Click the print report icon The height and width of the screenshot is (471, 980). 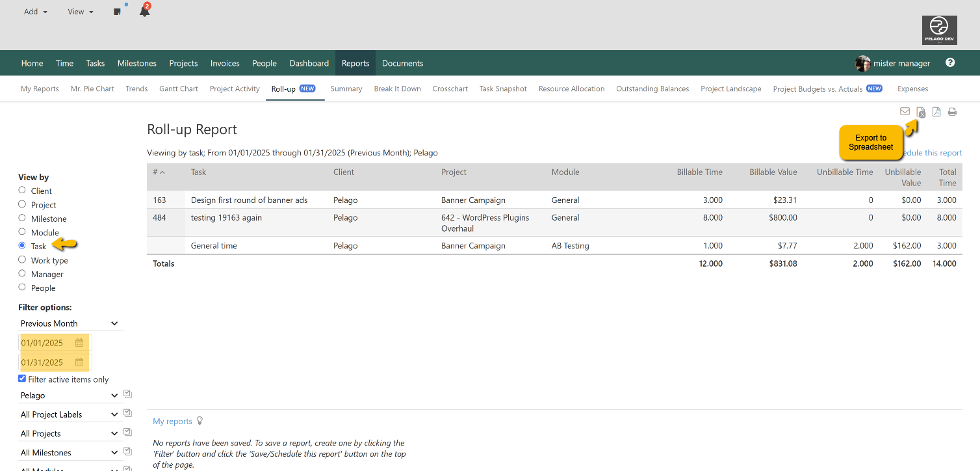click(x=952, y=112)
